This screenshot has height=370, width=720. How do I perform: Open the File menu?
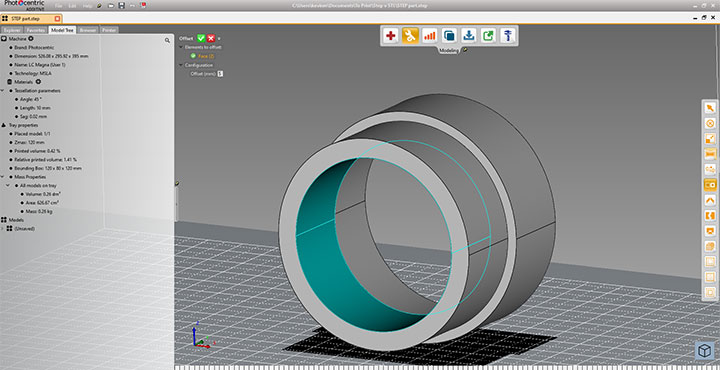pos(58,6)
